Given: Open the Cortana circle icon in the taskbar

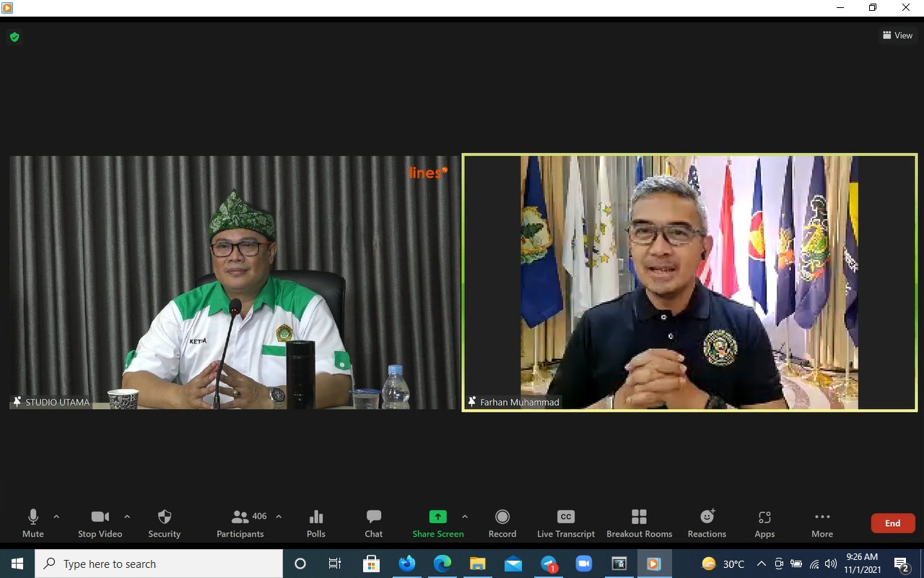Looking at the screenshot, I should [x=300, y=564].
